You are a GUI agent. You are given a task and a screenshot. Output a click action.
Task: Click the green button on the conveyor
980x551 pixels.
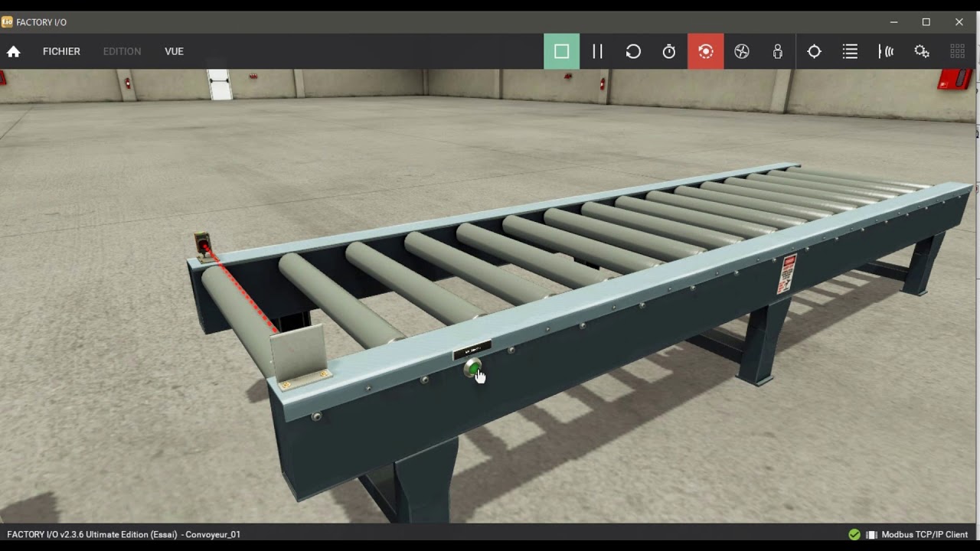[473, 370]
